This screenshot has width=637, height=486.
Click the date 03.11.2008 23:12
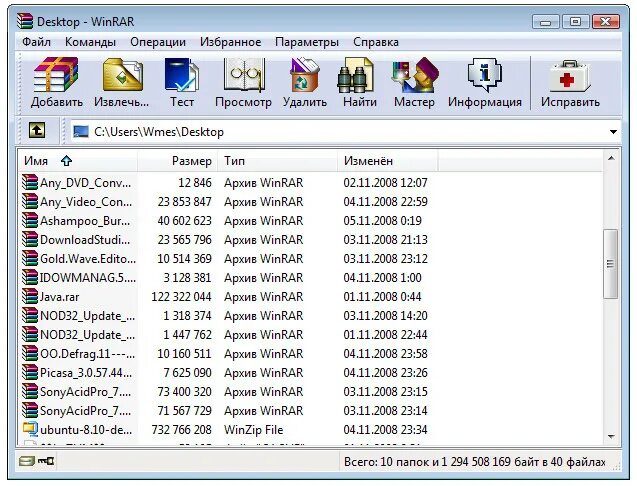(386, 259)
